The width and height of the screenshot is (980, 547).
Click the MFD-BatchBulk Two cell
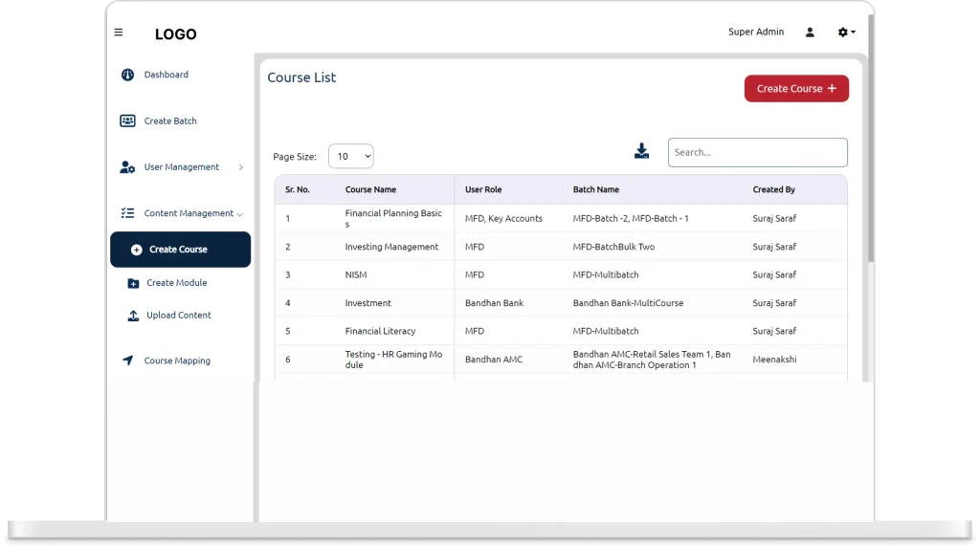point(613,248)
